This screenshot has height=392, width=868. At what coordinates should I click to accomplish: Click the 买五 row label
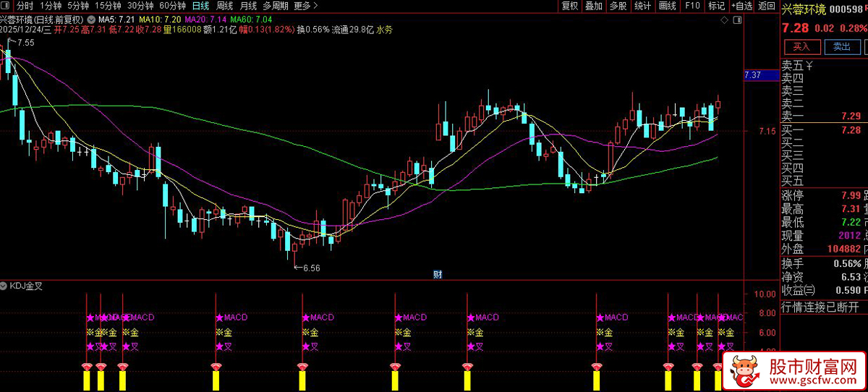[793, 181]
